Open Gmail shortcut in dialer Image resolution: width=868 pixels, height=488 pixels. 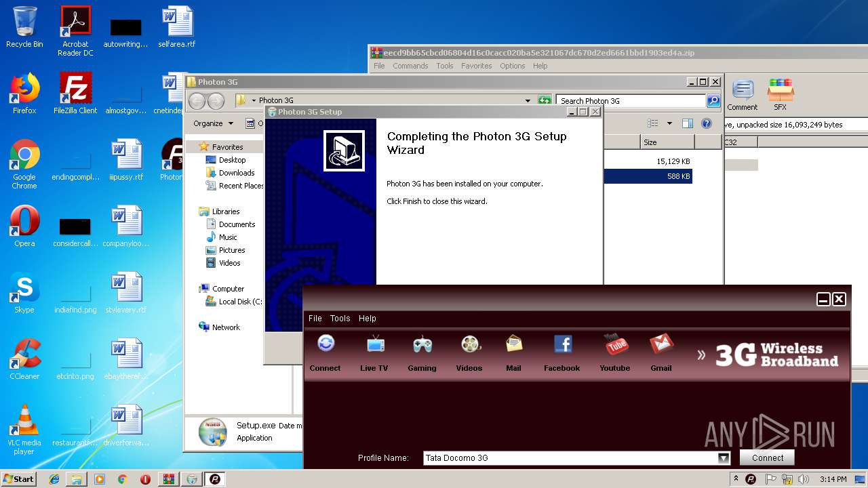click(x=661, y=344)
